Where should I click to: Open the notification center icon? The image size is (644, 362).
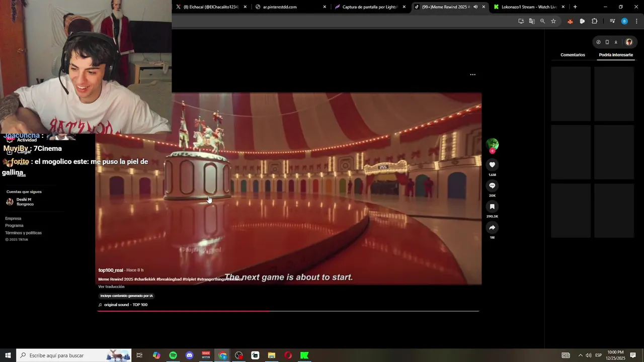(633, 355)
